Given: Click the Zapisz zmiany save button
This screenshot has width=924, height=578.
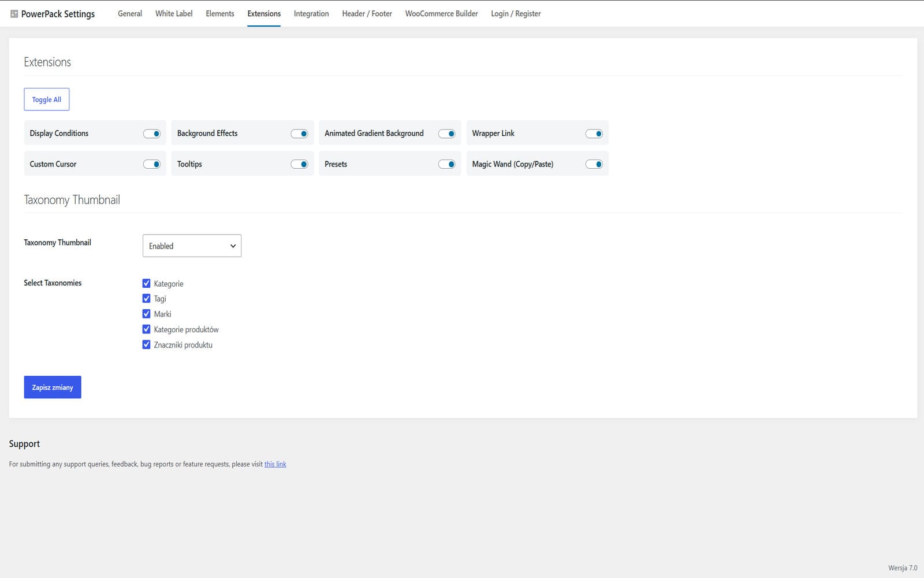Looking at the screenshot, I should pyautogui.click(x=53, y=387).
